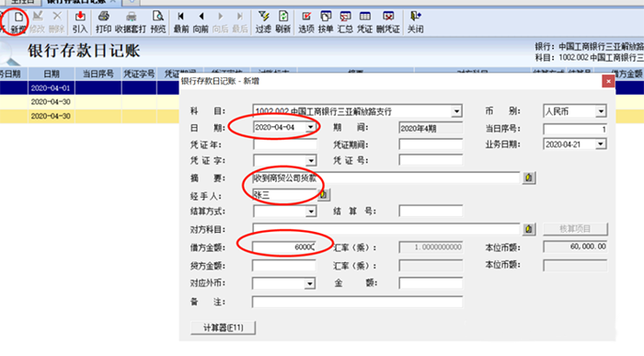Open the 结算方式 dropdown
644x356 pixels.
(x=311, y=212)
